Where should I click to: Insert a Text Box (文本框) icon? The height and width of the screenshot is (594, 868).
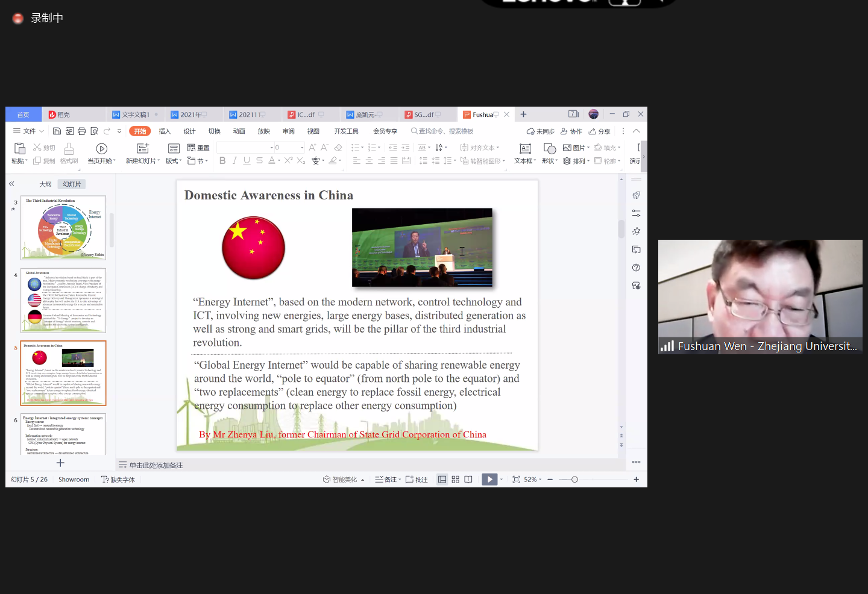525,148
